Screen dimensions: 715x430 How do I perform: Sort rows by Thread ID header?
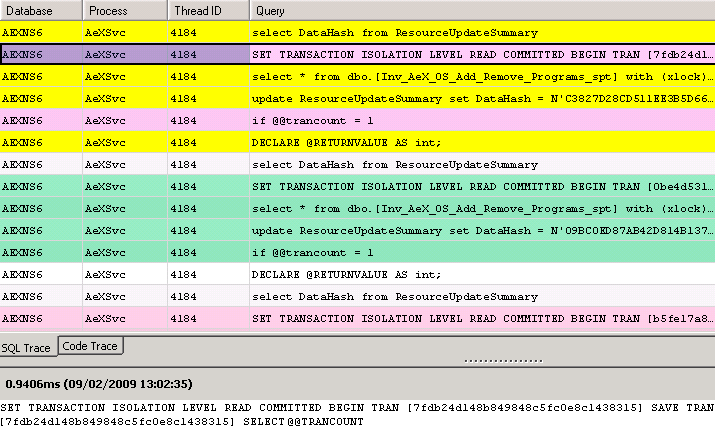click(207, 10)
